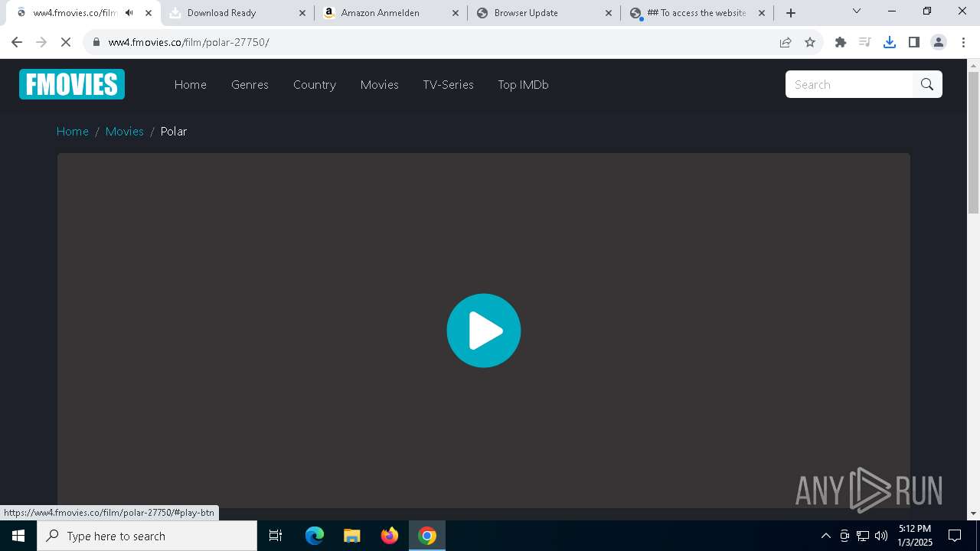Open the Top IMDb menu item
This screenshot has height=551, width=980.
pos(524,85)
